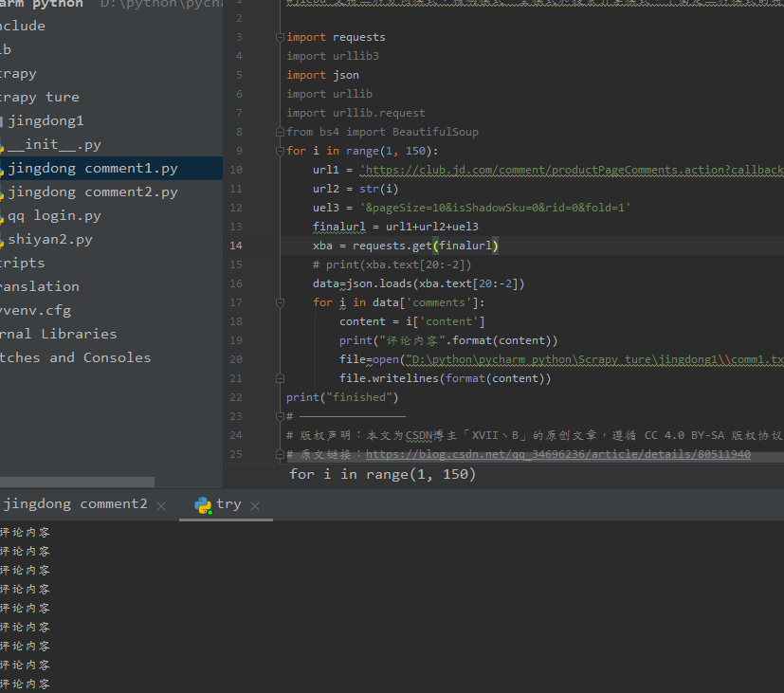Click the file icon beside __init__.py

(3, 144)
